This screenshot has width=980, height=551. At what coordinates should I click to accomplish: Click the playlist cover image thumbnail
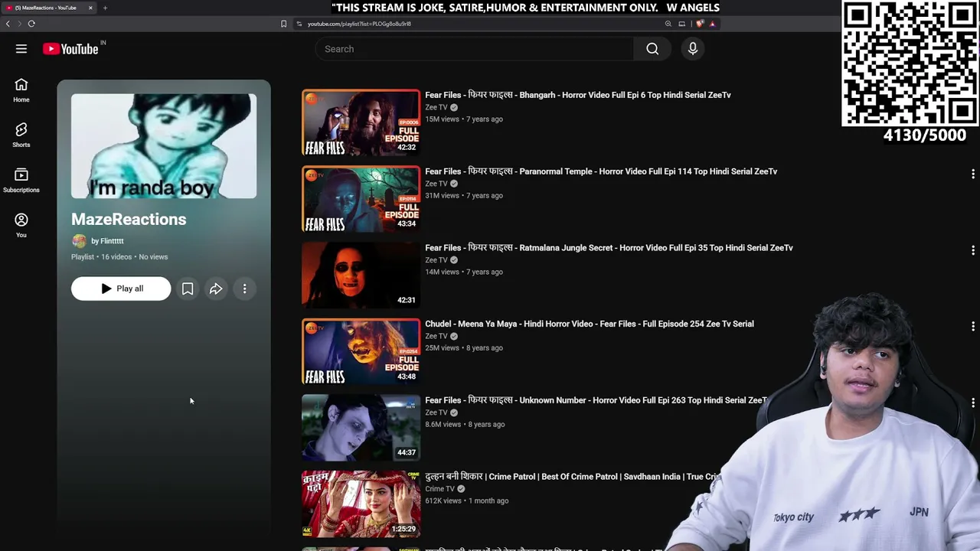(x=164, y=146)
